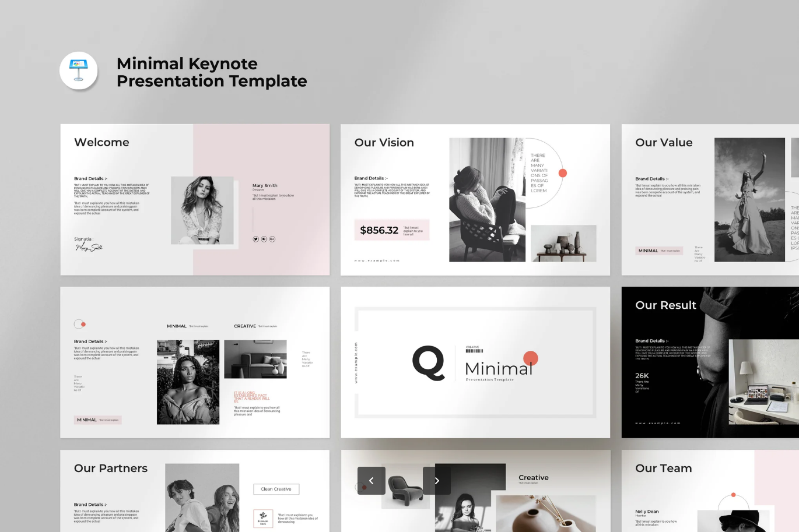The height and width of the screenshot is (532, 799).
Task: Click the large Q logo
Action: pos(429,362)
